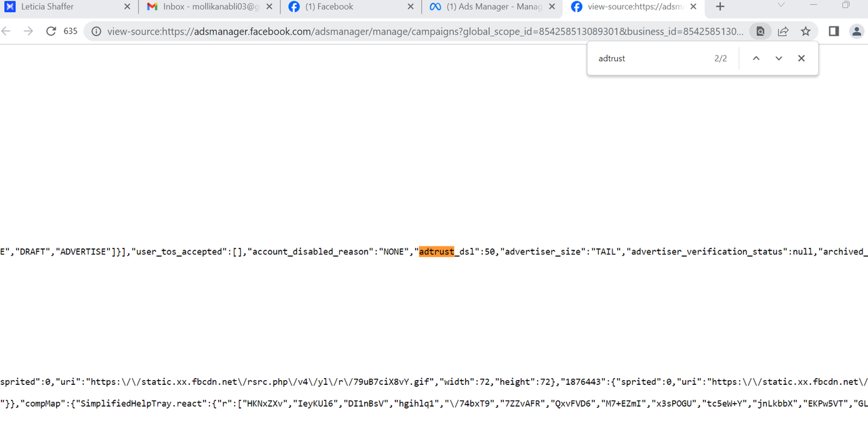Click the "advertiser_size" text
This screenshot has height=448, width=868.
542,252
